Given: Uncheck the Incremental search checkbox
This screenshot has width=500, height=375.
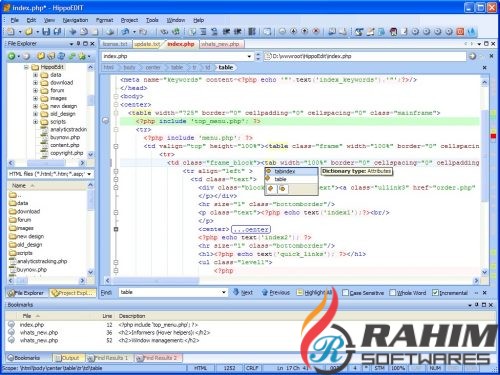Looking at the screenshot, I should (x=435, y=292).
